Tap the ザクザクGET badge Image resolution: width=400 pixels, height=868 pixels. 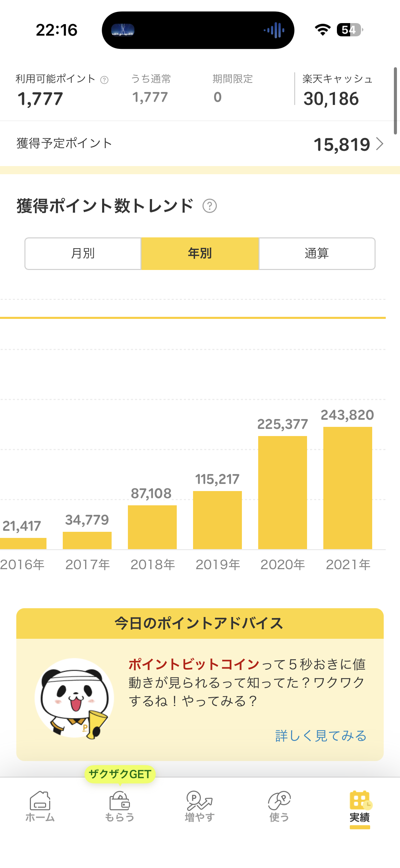(x=120, y=774)
